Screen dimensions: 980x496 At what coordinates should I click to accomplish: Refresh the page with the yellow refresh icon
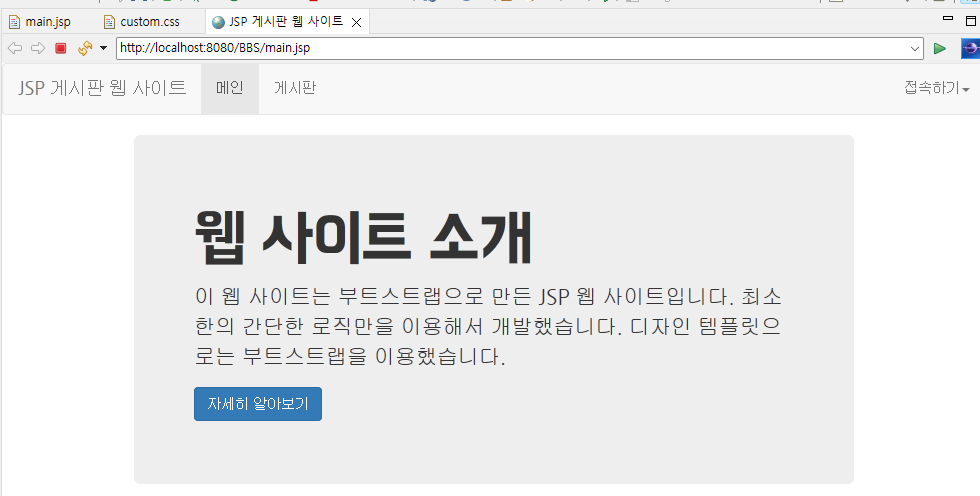coord(84,48)
